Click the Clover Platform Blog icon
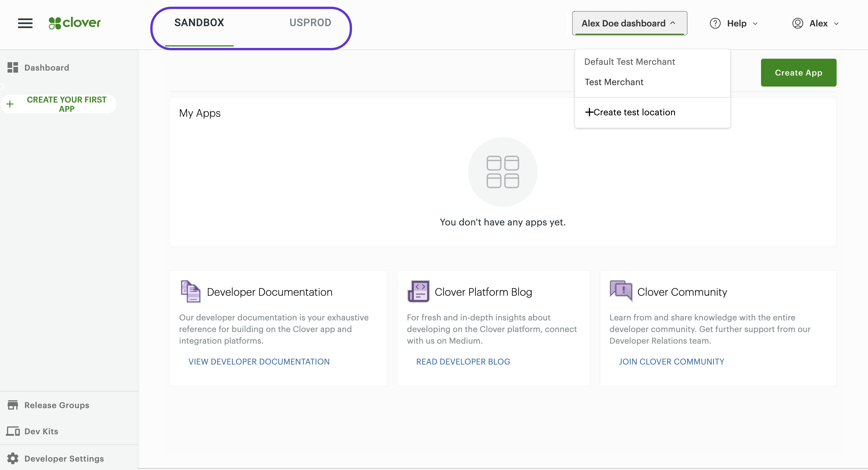The width and height of the screenshot is (868, 470). pyautogui.click(x=419, y=292)
